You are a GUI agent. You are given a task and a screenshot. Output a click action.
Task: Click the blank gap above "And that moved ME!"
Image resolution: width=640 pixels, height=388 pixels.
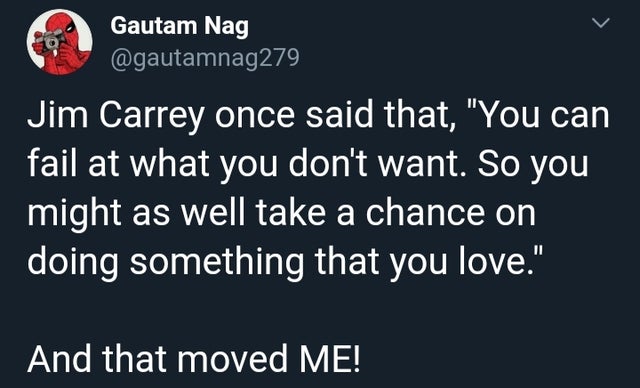(320, 312)
